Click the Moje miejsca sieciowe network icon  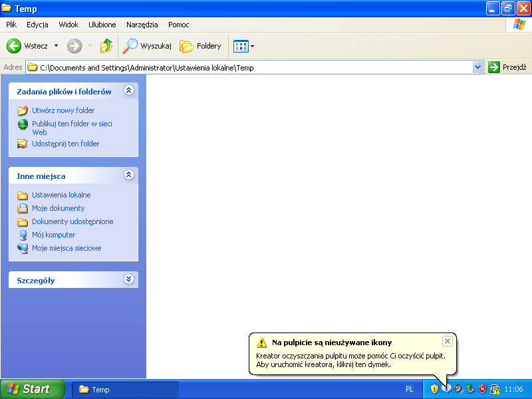click(x=23, y=248)
